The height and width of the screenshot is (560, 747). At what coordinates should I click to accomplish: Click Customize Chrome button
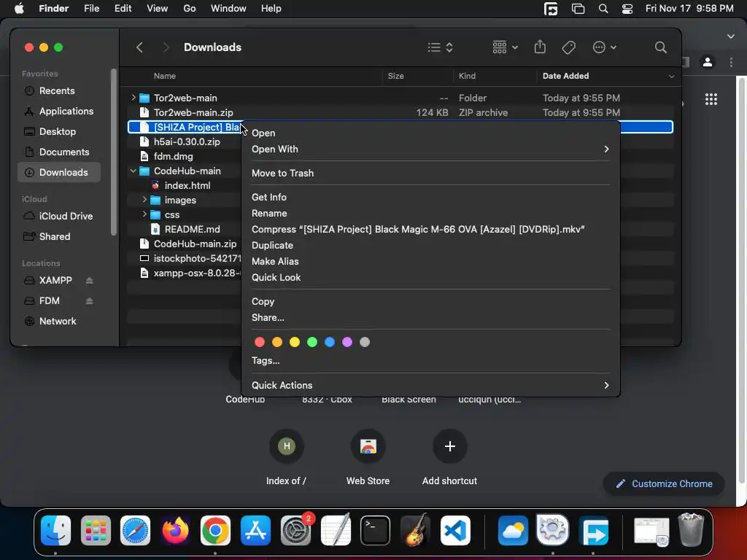click(664, 484)
